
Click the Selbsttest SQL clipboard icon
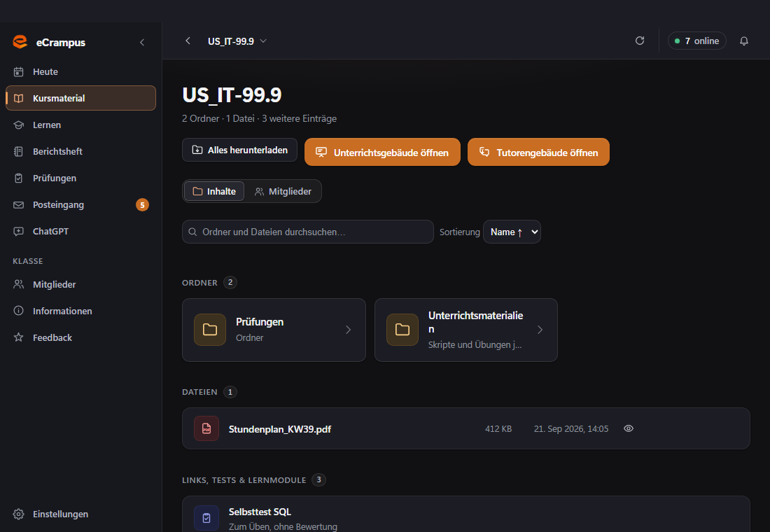(206, 518)
